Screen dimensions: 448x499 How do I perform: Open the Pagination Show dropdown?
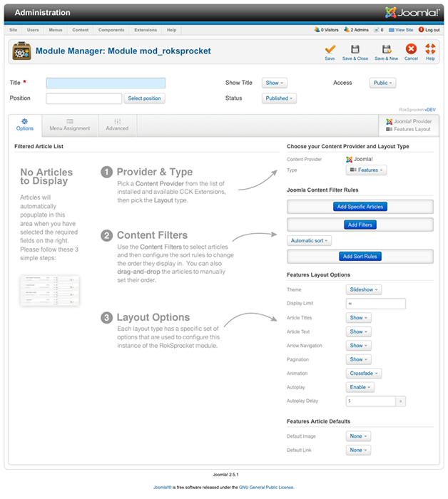tap(359, 359)
